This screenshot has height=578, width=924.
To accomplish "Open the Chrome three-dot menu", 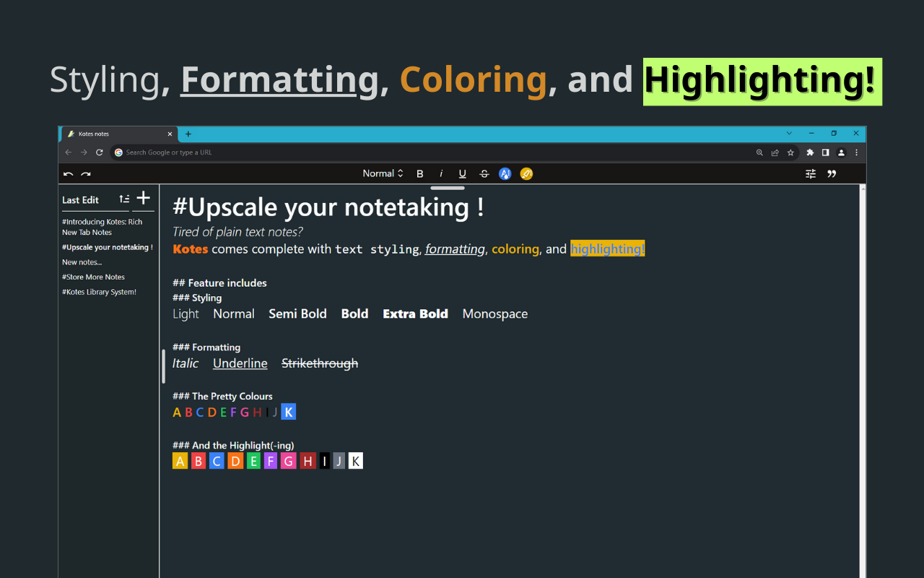I will coord(857,152).
